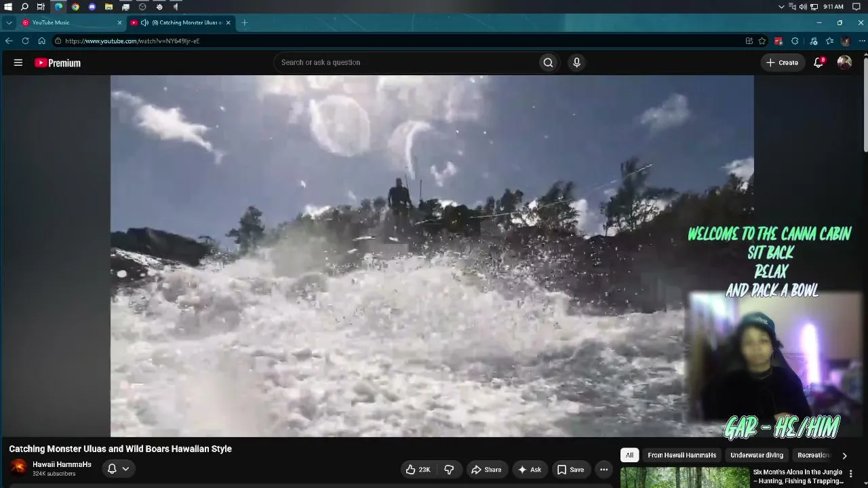Open the browser Extensions menu
The height and width of the screenshot is (488, 868).
[795, 41]
